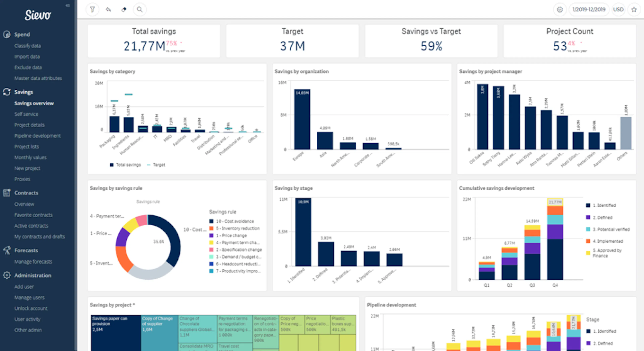Open smart search via the magnifier icon
This screenshot has height=351, width=644.
[140, 9]
